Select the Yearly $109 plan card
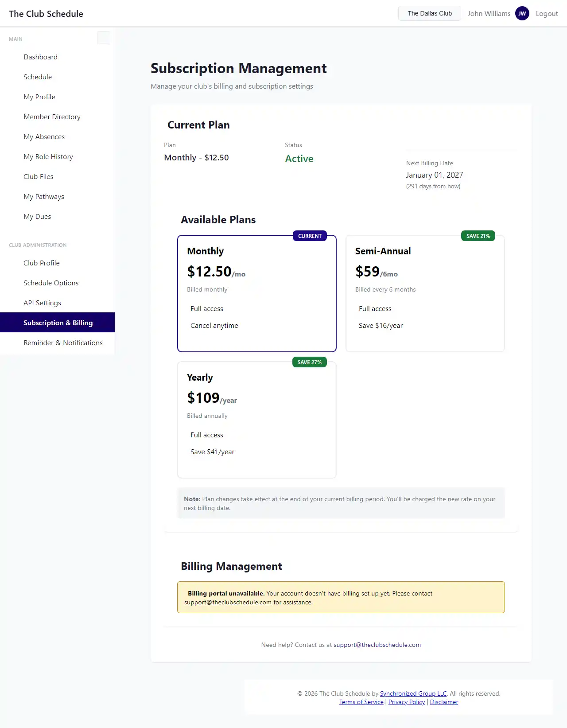Screen dimensions: 567x728 [256, 419]
